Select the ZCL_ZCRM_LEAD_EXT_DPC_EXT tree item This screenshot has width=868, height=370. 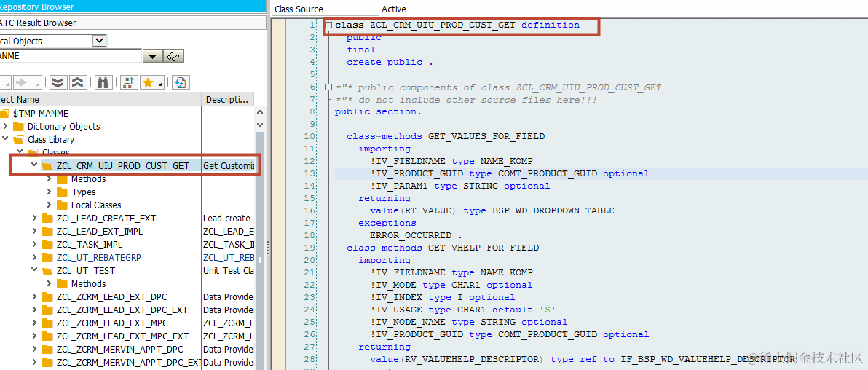point(122,310)
